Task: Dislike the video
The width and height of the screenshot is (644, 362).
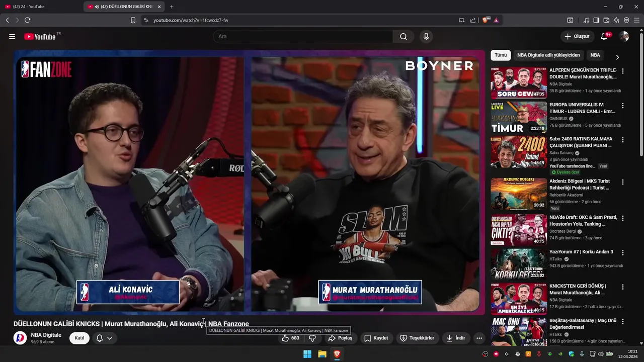Action: pyautogui.click(x=312, y=338)
